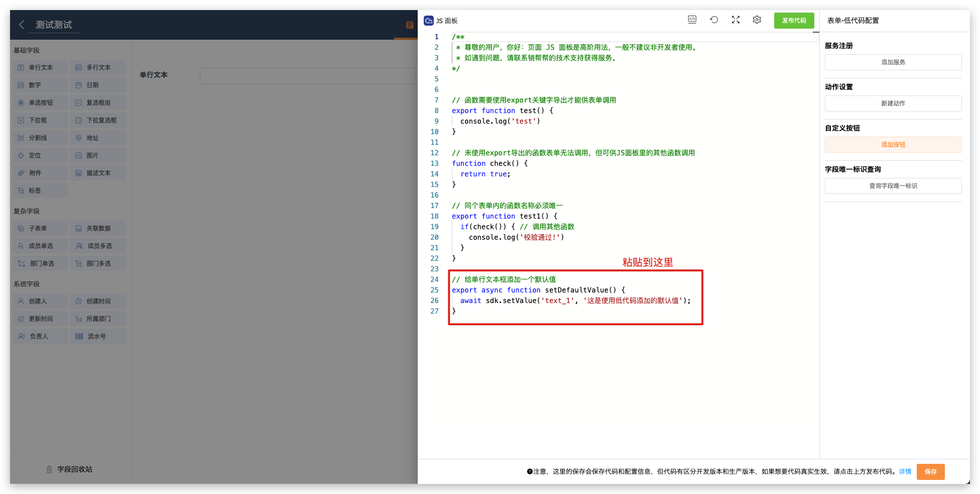Expand the JS panel to fullscreen
Screen dimensions: 980x494
(x=736, y=20)
